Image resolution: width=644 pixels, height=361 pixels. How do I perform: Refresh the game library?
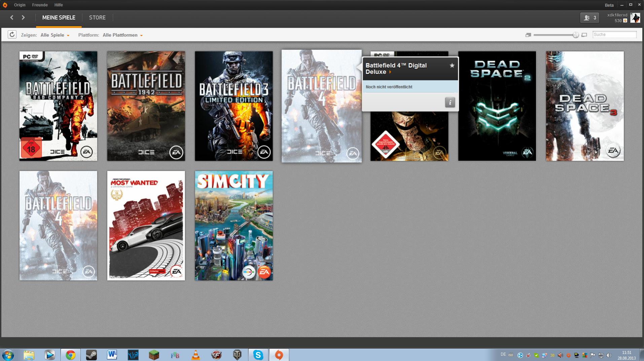12,35
